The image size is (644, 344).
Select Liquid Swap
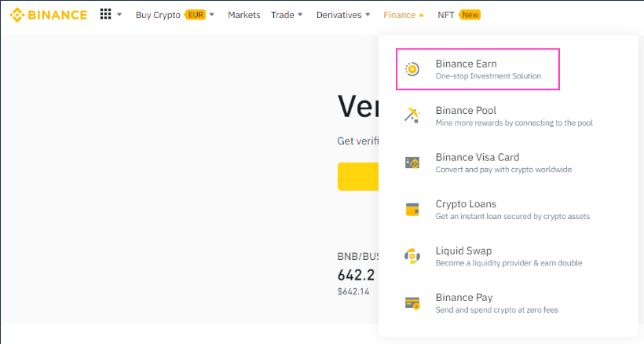(x=463, y=251)
